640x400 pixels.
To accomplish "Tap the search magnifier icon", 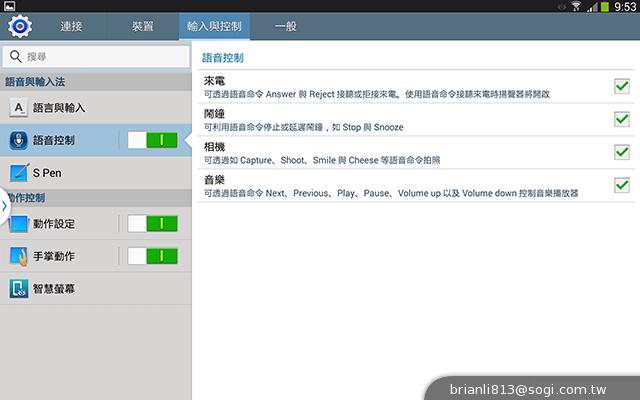I will 15,57.
